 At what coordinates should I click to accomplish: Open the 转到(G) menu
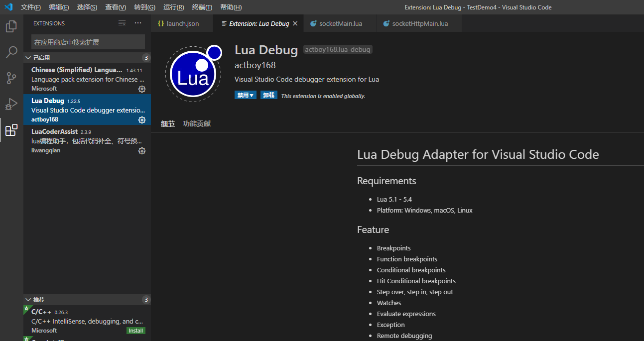point(144,7)
